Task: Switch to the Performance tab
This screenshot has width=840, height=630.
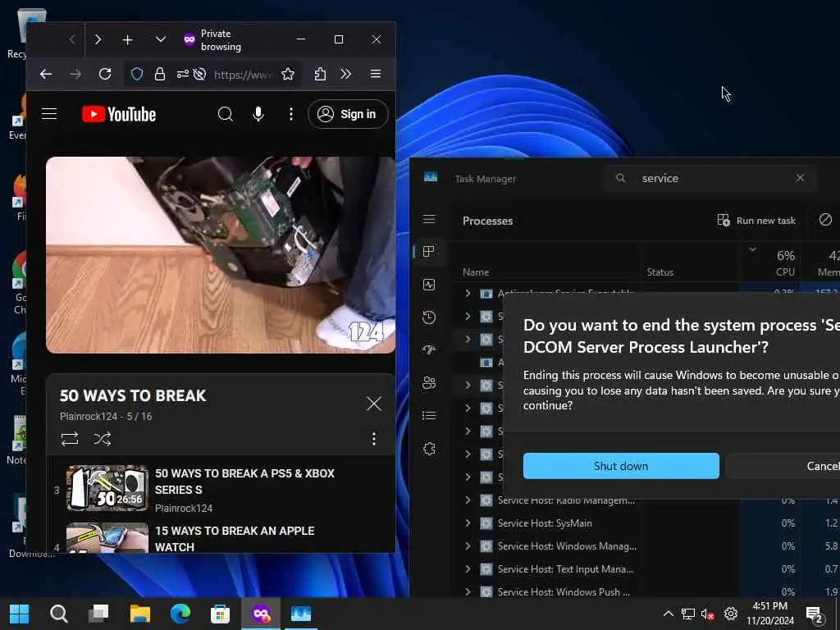Action: 429,285
